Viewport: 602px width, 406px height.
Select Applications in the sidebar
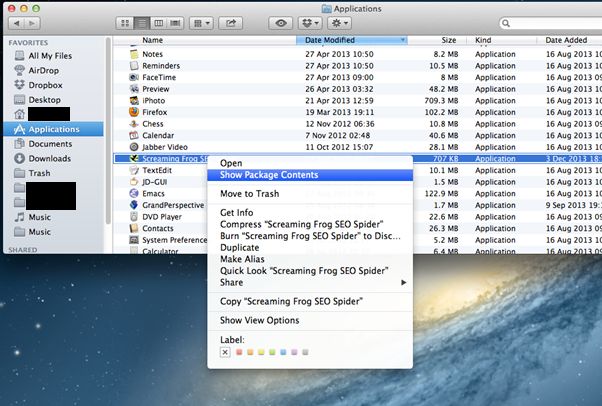coord(53,129)
